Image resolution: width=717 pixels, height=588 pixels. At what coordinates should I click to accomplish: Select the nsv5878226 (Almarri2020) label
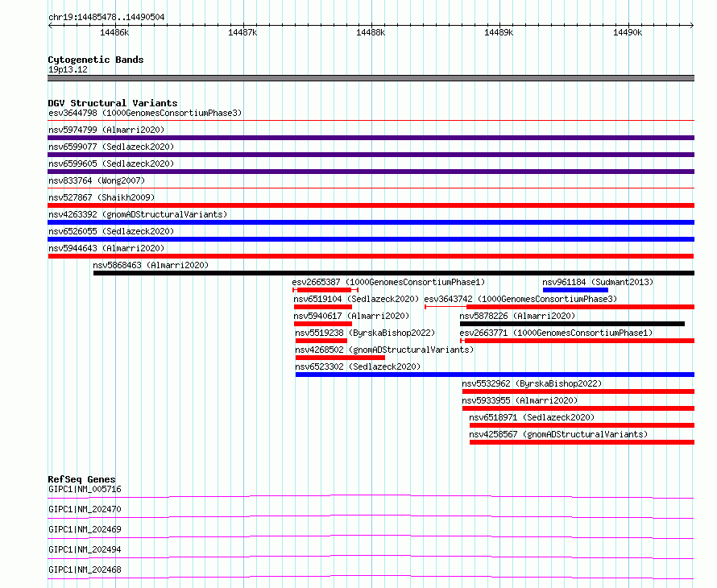click(518, 316)
